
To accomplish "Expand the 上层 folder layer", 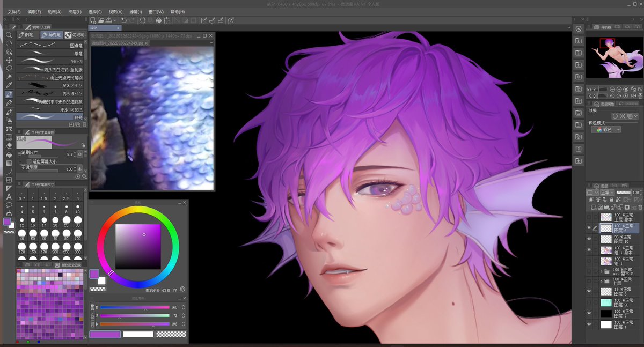I will click(601, 280).
